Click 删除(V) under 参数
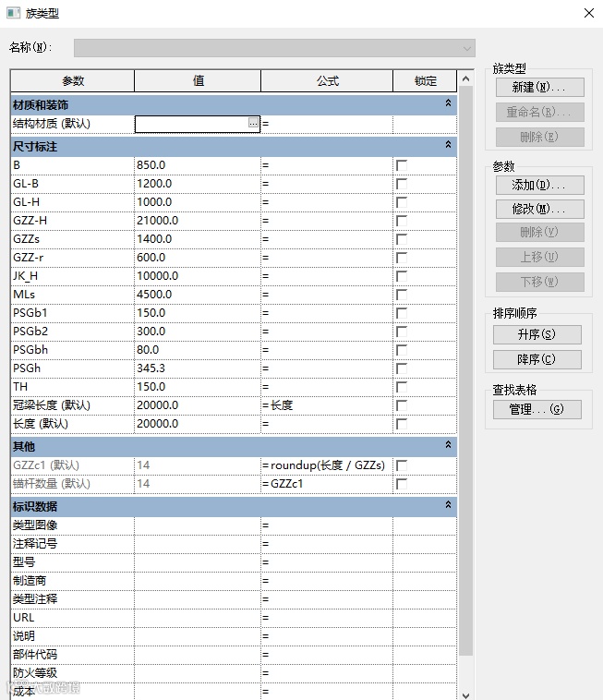The height and width of the screenshot is (700, 603). click(539, 232)
